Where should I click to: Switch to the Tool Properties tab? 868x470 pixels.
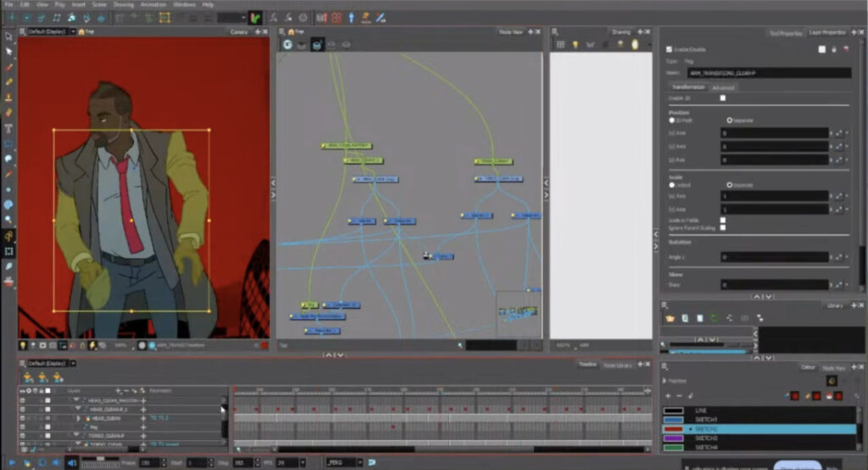pos(786,33)
